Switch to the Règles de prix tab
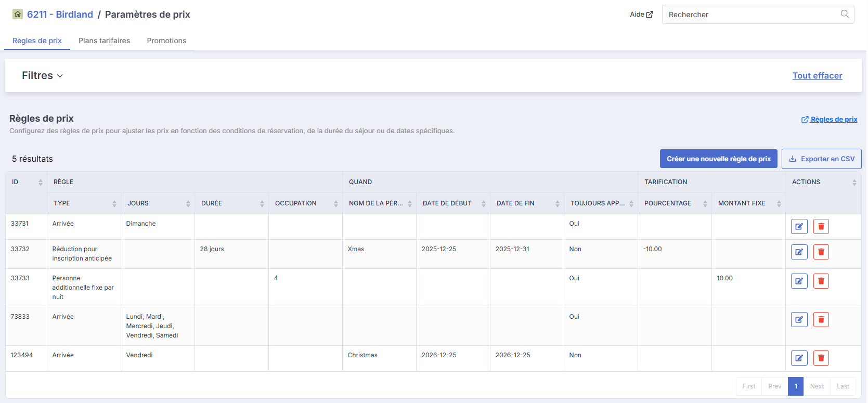This screenshot has width=868, height=403. [x=37, y=41]
